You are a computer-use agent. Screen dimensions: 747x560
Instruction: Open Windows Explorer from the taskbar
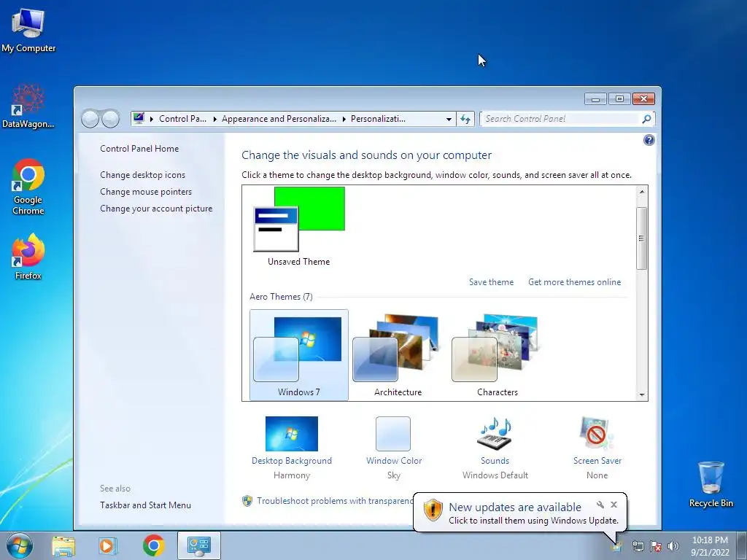click(x=63, y=545)
